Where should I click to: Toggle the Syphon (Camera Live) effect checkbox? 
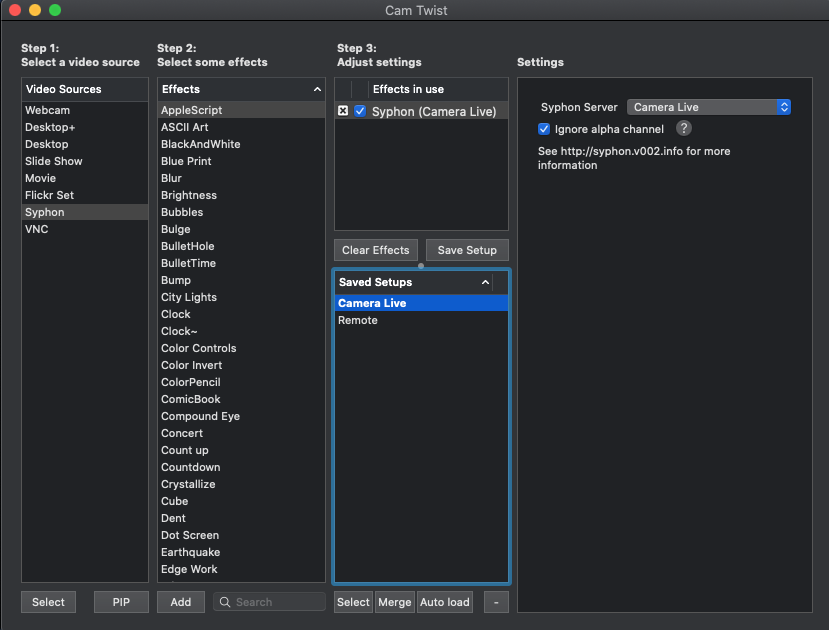[x=360, y=111]
